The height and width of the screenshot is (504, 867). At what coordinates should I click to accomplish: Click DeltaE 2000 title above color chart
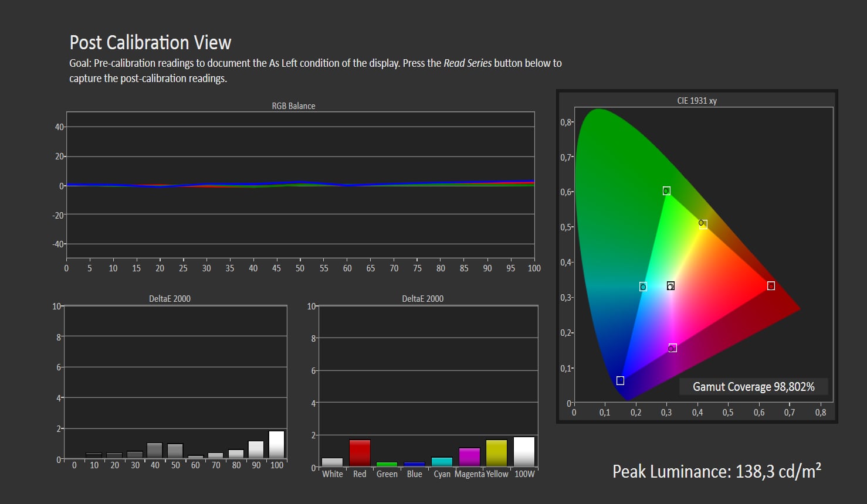point(422,299)
